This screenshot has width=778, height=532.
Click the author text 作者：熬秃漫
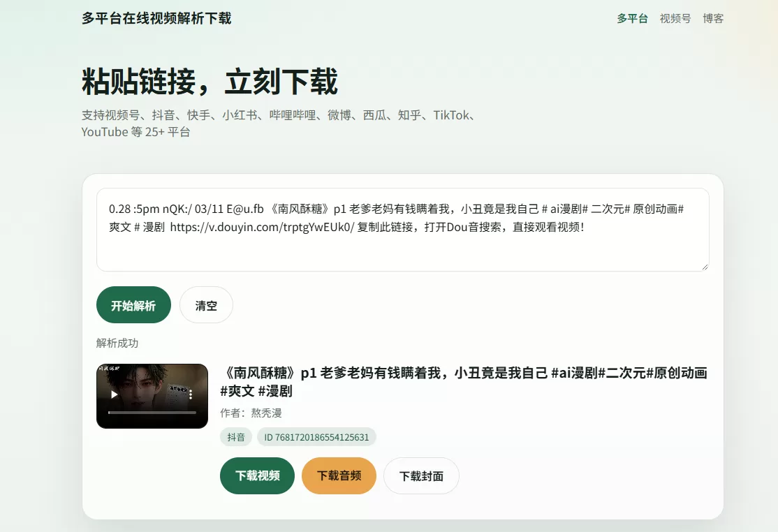251,413
